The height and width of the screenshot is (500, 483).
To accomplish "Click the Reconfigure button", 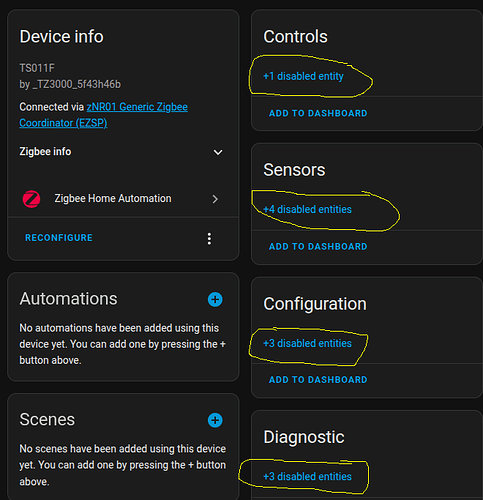I will point(59,238).
